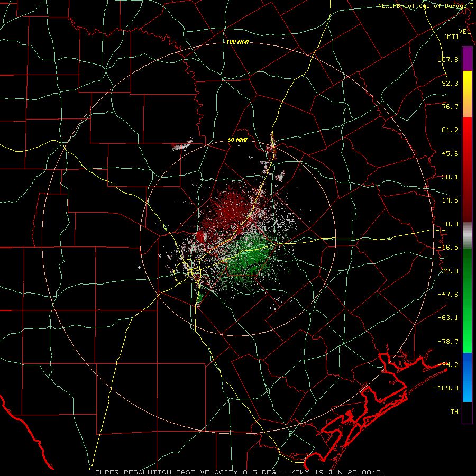Click the blue segment of color bar
476x476 pixels.
[x=467, y=377]
